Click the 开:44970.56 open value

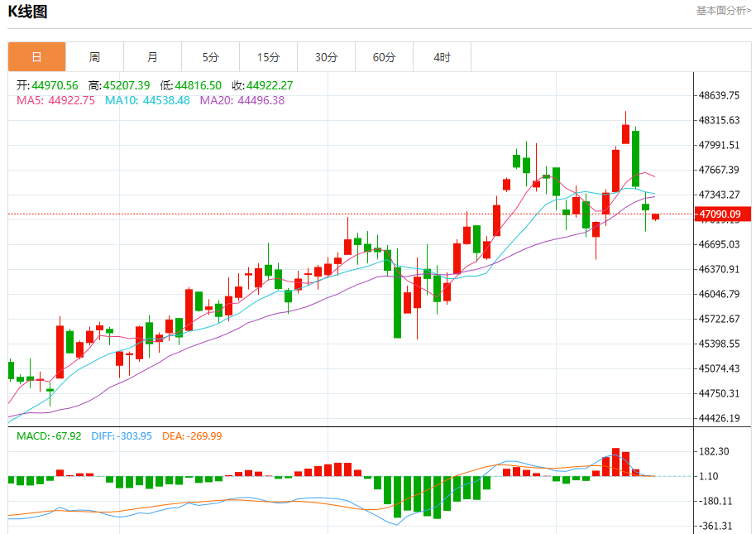pyautogui.click(x=47, y=85)
